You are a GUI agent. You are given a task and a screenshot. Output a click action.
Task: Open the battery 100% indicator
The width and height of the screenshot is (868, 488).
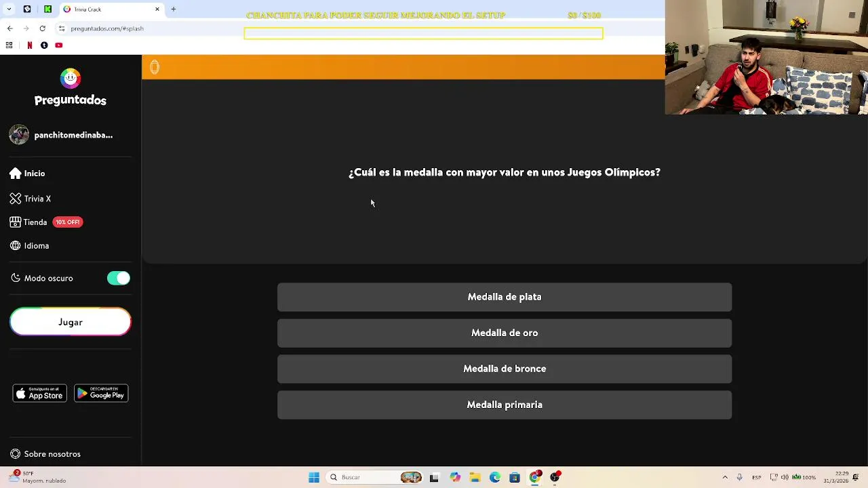tap(805, 477)
